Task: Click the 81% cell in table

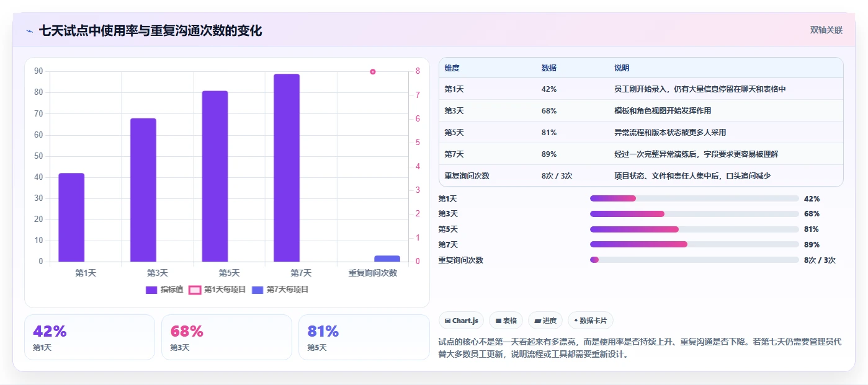Action: pyautogui.click(x=548, y=133)
